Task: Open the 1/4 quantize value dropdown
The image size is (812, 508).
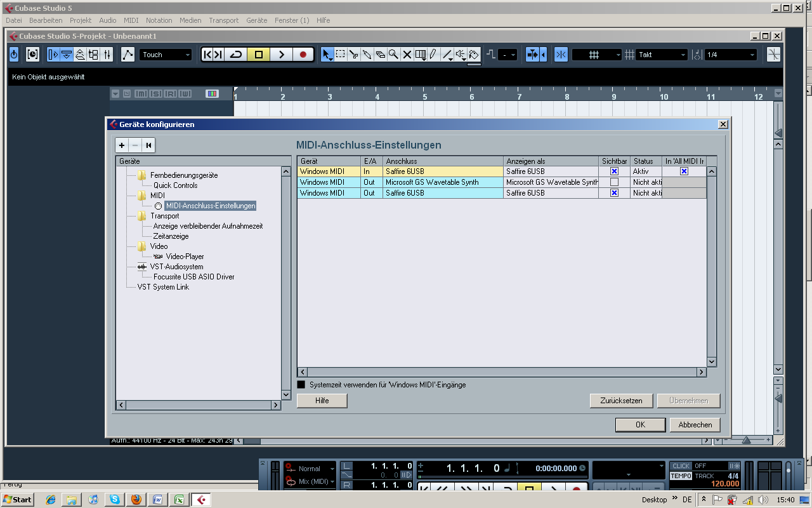Action: click(731, 55)
